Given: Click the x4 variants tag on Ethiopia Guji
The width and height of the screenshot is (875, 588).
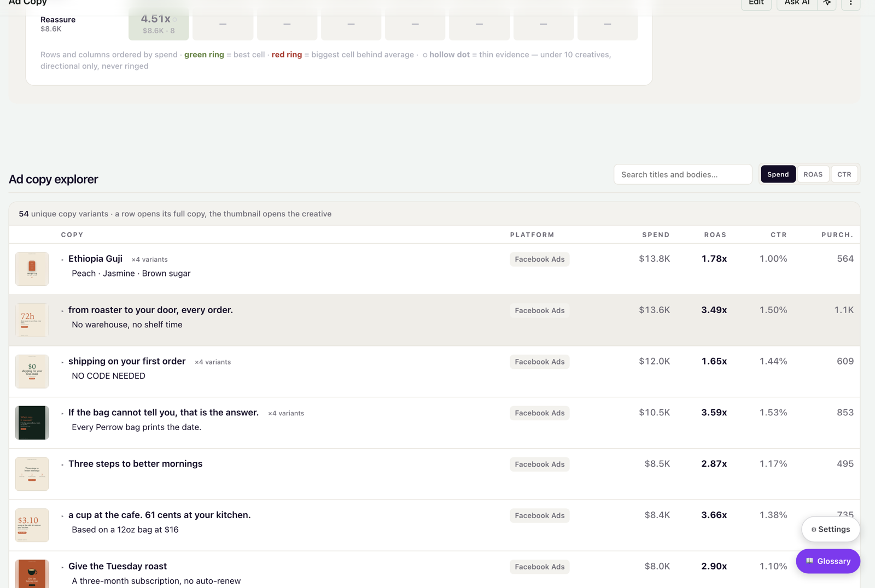Looking at the screenshot, I should pos(149,260).
